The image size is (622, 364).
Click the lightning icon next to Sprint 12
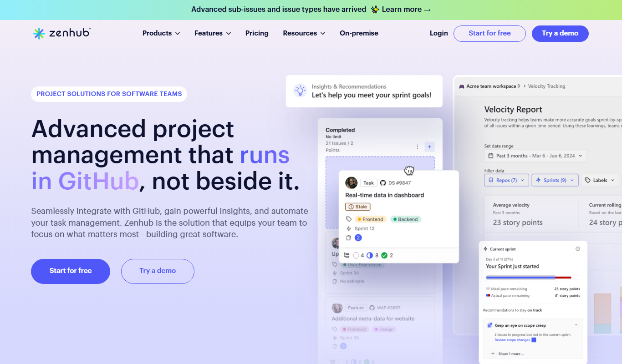click(349, 228)
